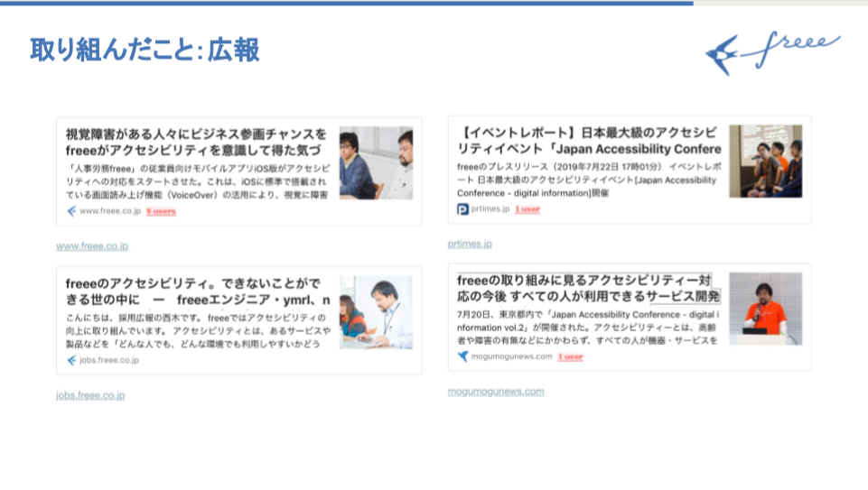
Task: Follow the mogumogunews.com link below the card
Action: 496,392
